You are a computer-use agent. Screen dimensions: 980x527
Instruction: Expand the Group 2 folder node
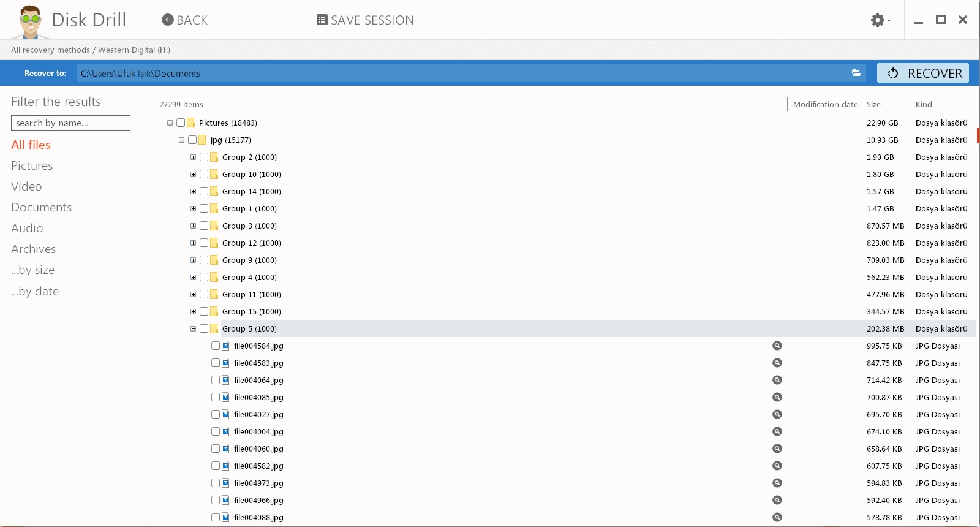pos(193,157)
